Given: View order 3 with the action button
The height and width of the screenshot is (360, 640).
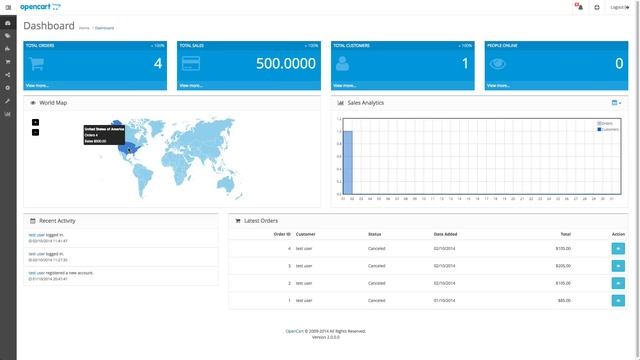Looking at the screenshot, I should (618, 266).
